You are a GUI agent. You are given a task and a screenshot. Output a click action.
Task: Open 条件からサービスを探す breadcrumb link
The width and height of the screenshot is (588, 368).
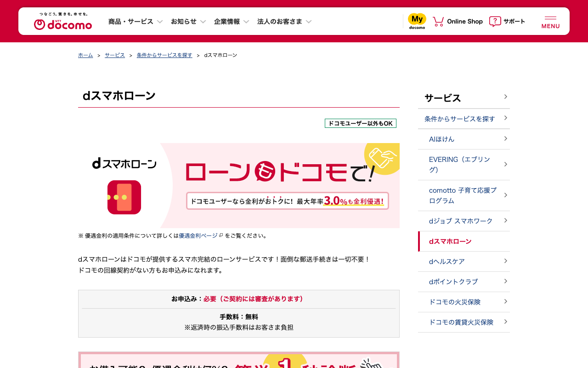[x=164, y=55]
